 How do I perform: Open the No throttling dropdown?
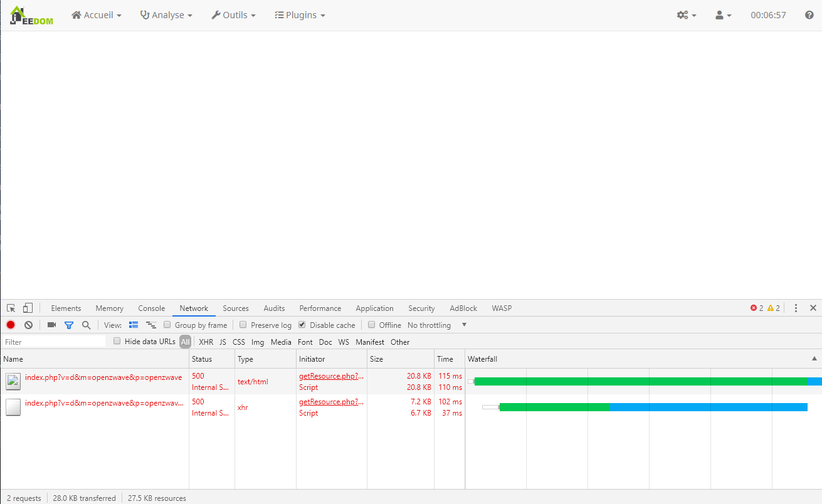click(x=437, y=325)
